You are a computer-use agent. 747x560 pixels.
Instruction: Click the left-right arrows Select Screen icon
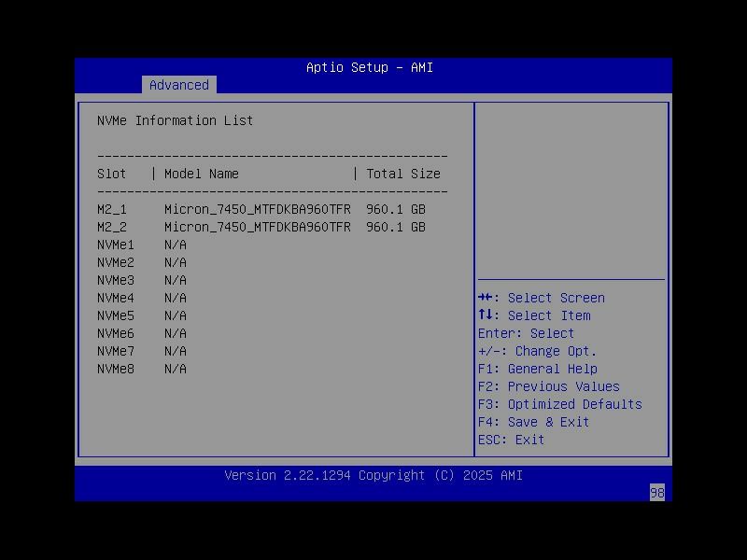486,297
